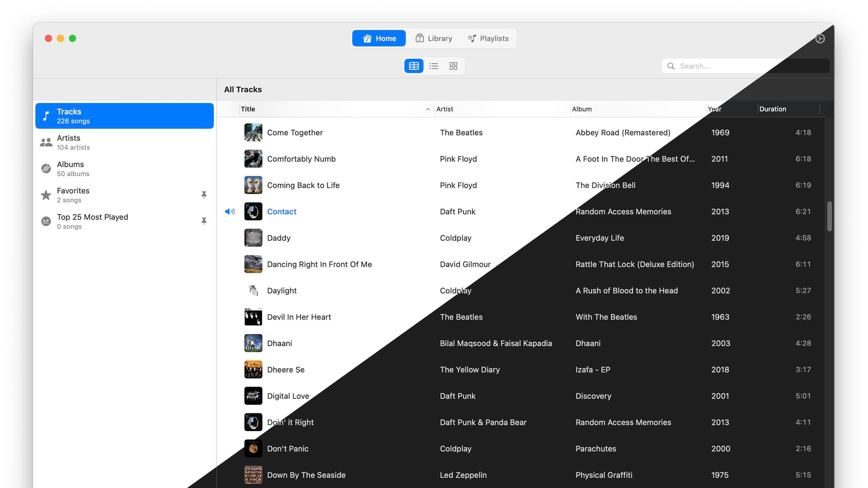
Task: Unpin Top 25 Most Played
Action: [x=204, y=221]
